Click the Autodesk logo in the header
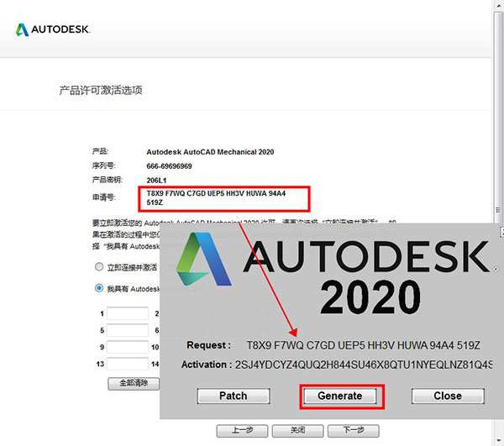Image resolution: width=504 pixels, height=446 pixels. (x=52, y=29)
